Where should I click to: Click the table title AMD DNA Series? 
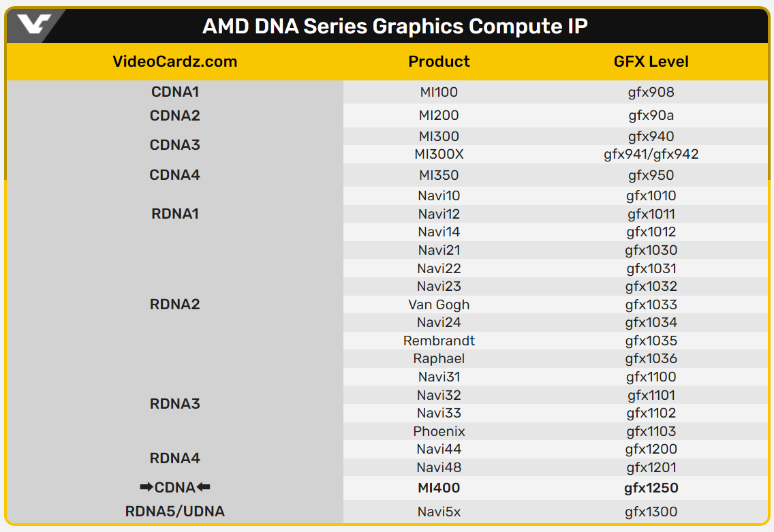click(394, 27)
